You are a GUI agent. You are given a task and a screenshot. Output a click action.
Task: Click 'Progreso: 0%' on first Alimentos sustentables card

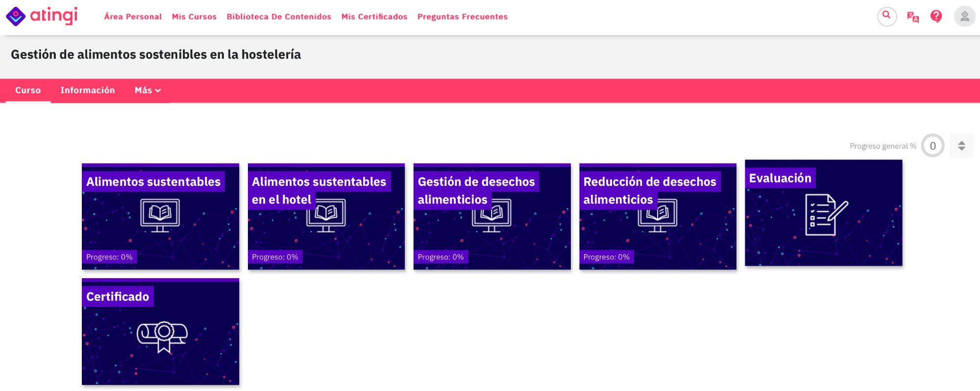(109, 257)
